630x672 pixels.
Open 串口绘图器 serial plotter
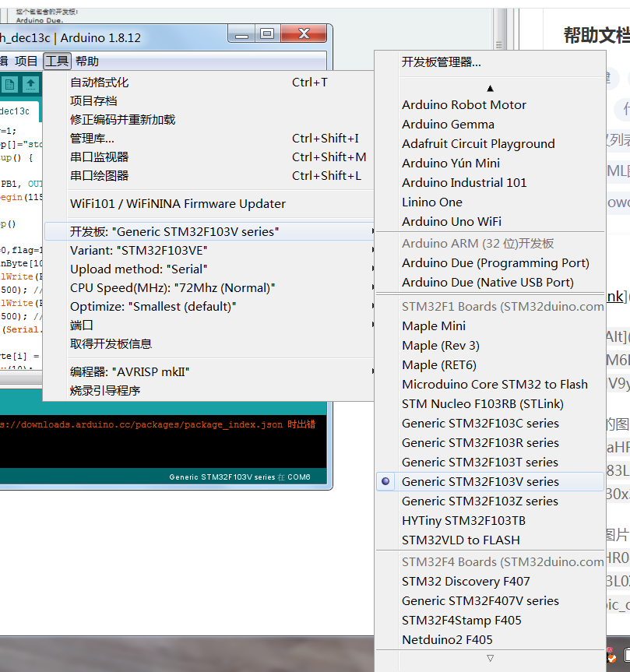[x=209, y=176]
